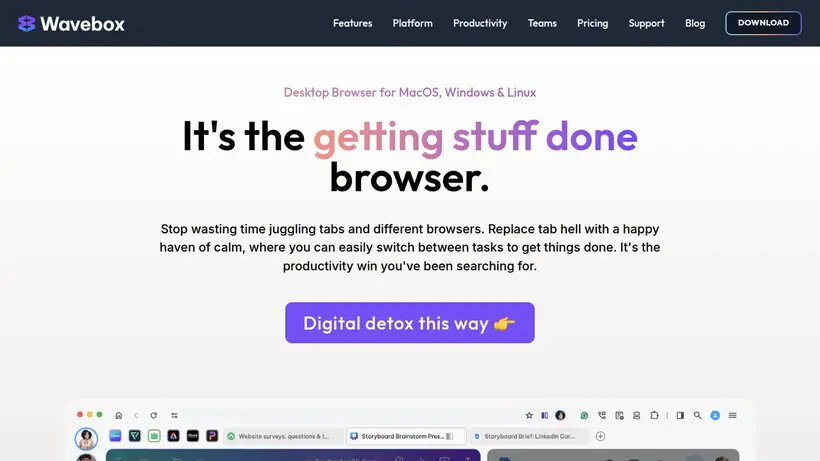Click the woman's profile avatar in sidebar
This screenshot has height=461, width=820.
[x=86, y=439]
